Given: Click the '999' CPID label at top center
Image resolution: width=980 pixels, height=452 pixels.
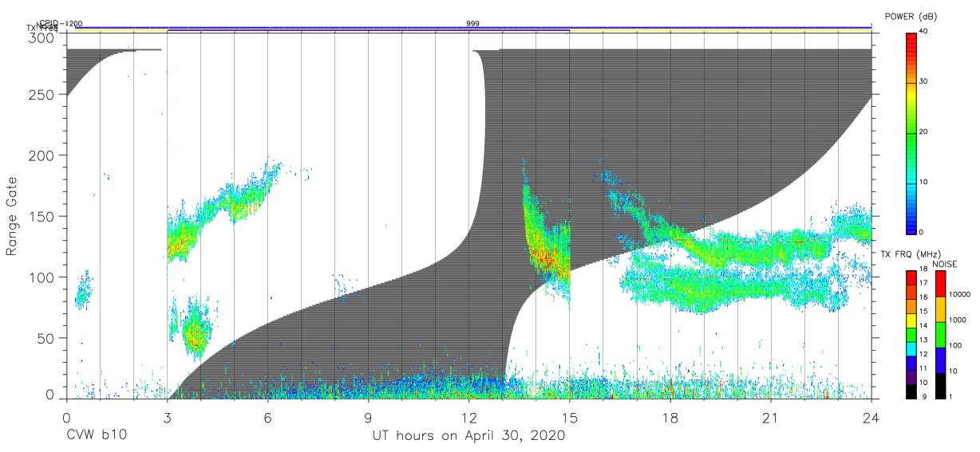Looking at the screenshot, I should point(473,24).
